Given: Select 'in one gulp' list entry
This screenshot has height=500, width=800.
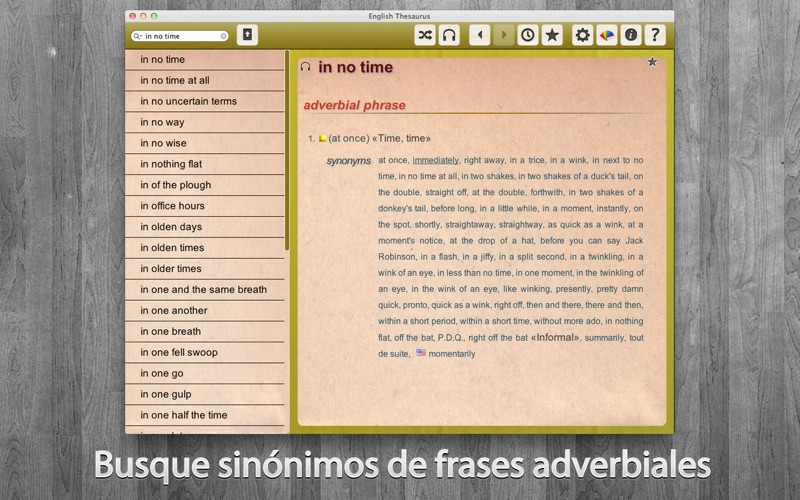Looking at the screenshot, I should coord(205,394).
